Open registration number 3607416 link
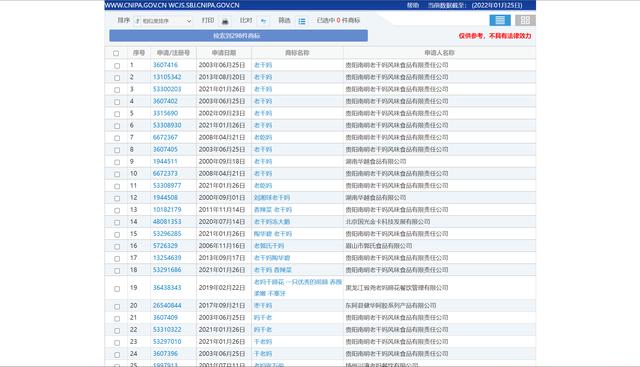This screenshot has height=367, width=640. click(x=165, y=65)
